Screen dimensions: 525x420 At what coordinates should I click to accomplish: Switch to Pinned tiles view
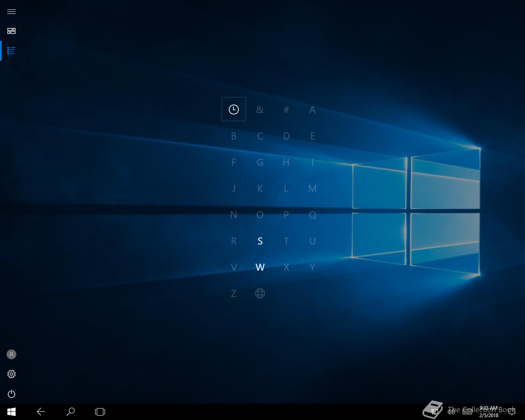(x=11, y=31)
